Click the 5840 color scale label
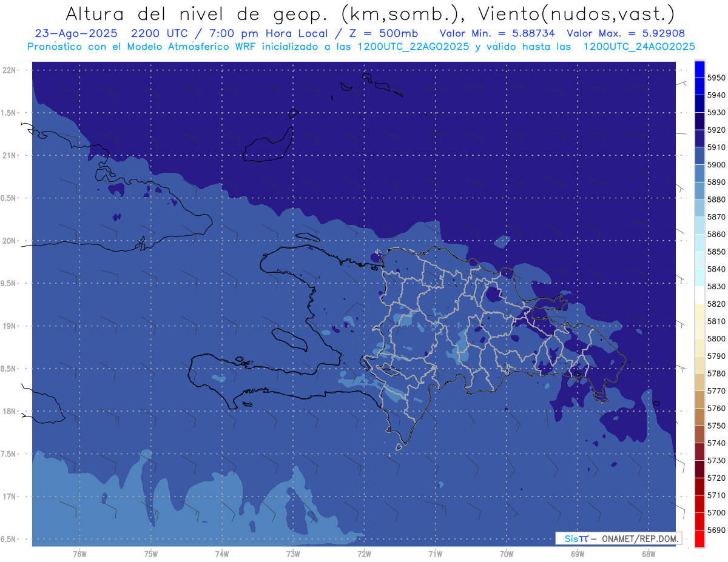Image resolution: width=728 pixels, height=562 pixels. [x=716, y=269]
